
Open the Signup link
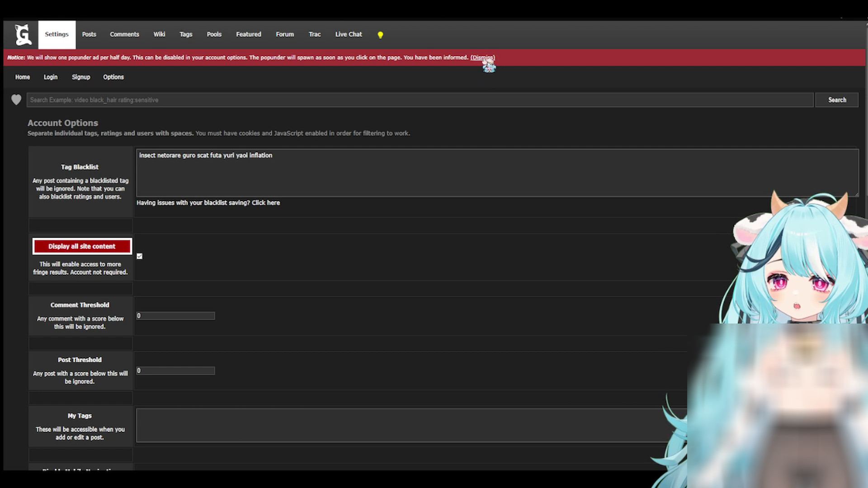click(x=81, y=77)
